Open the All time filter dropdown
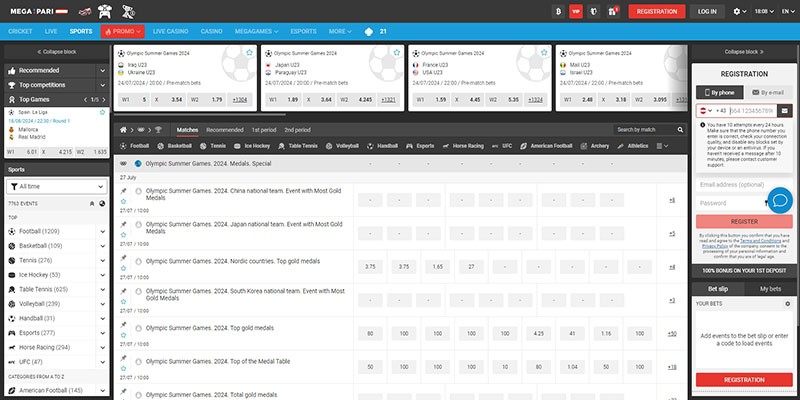Image resolution: width=800 pixels, height=400 pixels. (x=57, y=186)
